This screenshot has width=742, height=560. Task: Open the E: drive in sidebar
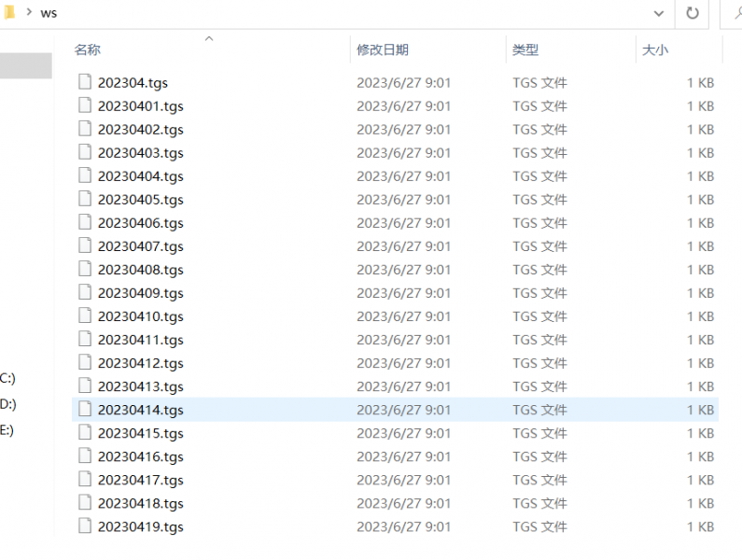click(7, 430)
